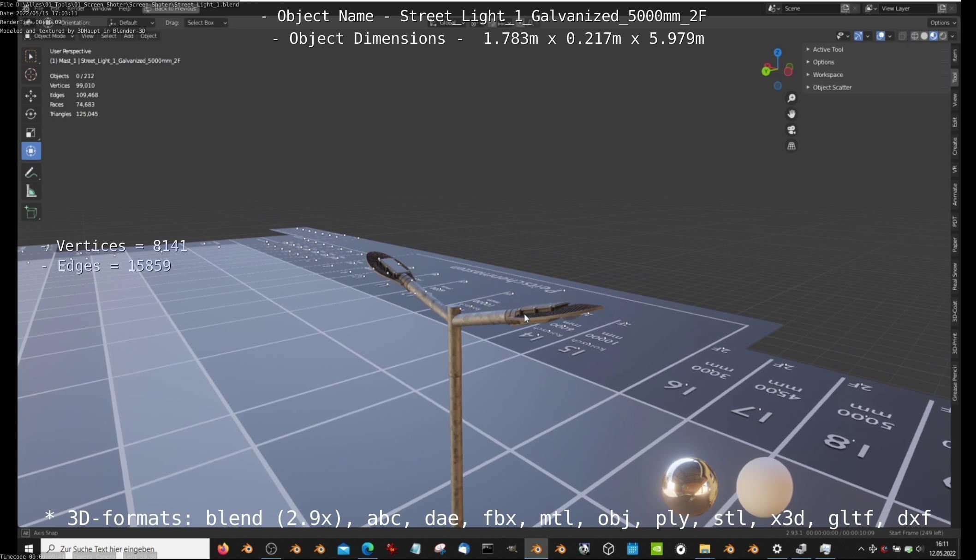Open the viewport Object menu
The width and height of the screenshot is (976, 560).
tap(149, 36)
